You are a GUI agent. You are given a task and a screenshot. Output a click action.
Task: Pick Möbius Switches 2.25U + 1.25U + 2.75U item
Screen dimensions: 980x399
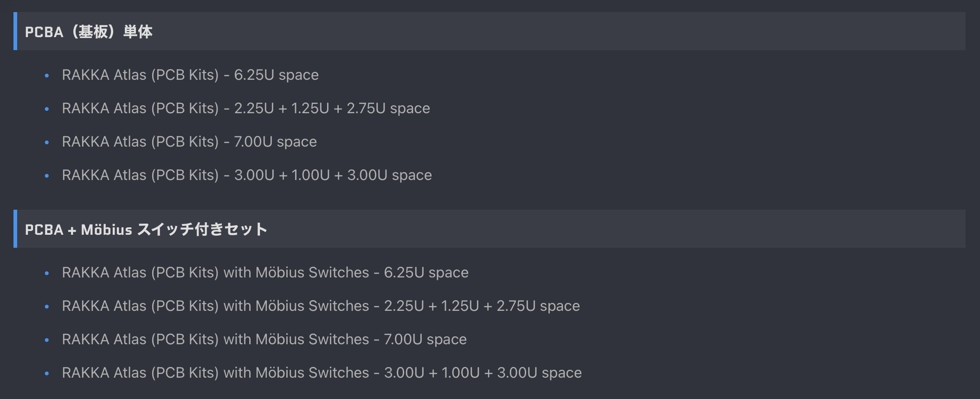(x=321, y=306)
